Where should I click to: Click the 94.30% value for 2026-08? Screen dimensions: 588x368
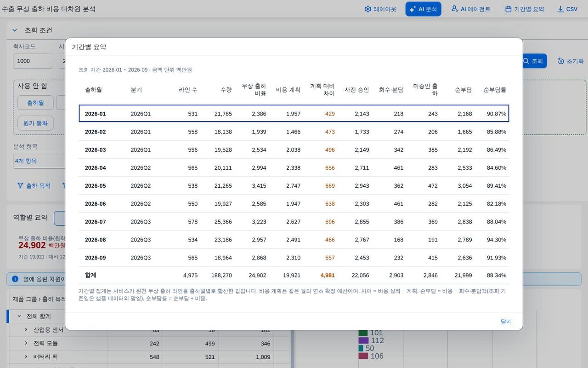[497, 240]
